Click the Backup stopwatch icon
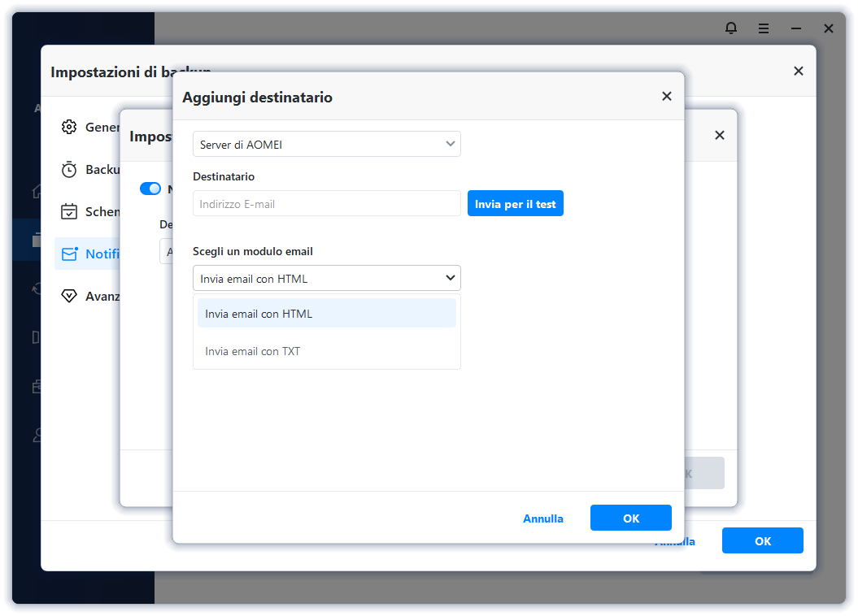Image resolution: width=858 pixels, height=616 pixels. tap(69, 169)
